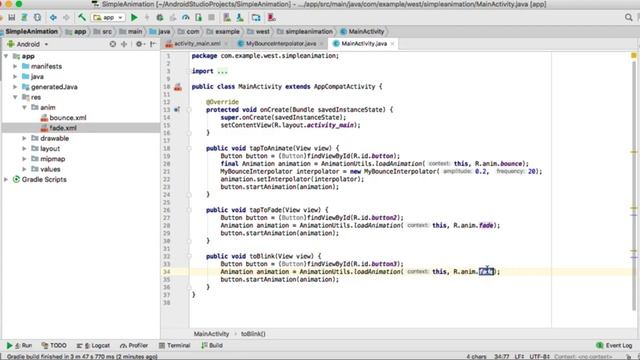This screenshot has width=640, height=360.
Task: Expand the java folder
Action: click(15, 76)
